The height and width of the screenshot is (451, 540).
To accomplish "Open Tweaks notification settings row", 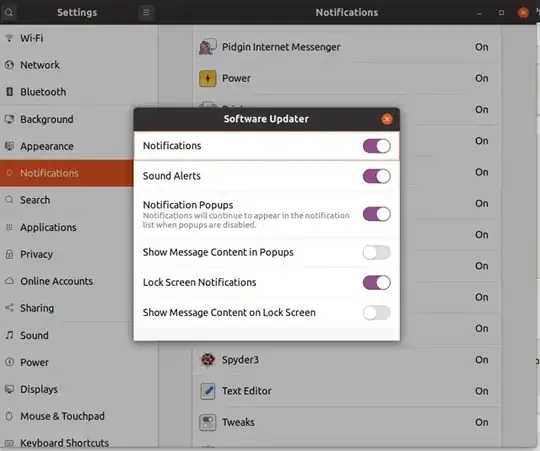I will [x=347, y=422].
